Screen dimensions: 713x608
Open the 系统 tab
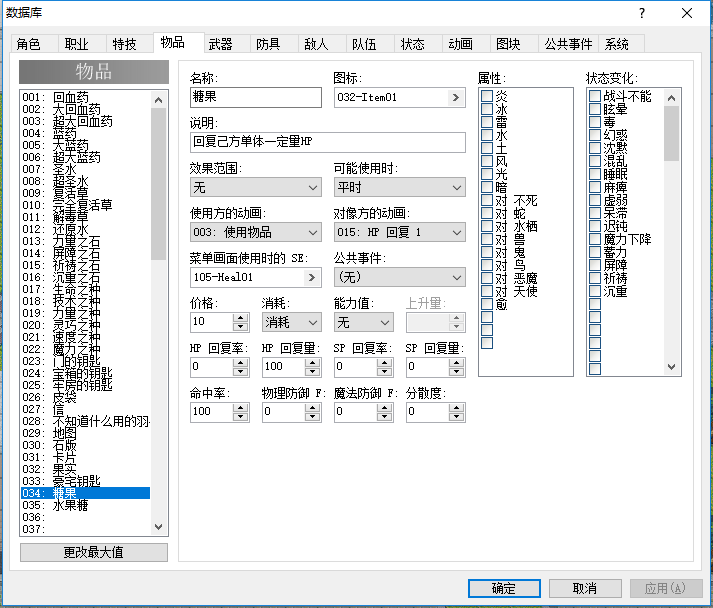621,44
